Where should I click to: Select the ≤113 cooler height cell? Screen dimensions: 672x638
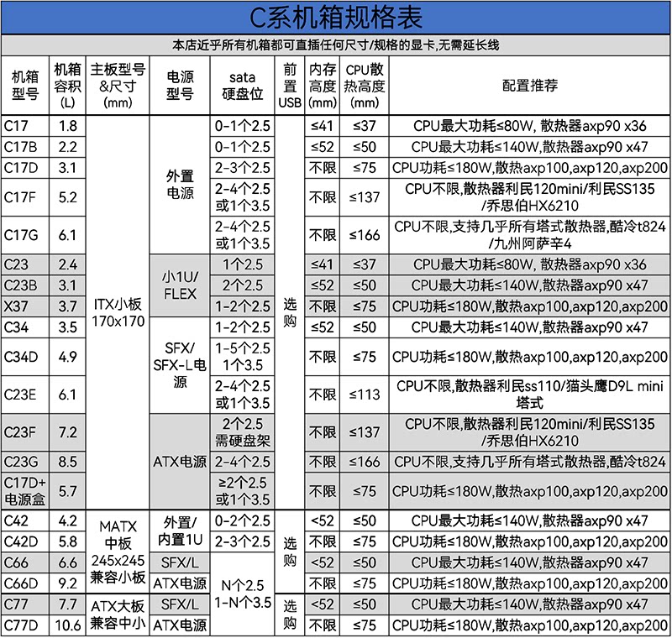click(x=365, y=395)
